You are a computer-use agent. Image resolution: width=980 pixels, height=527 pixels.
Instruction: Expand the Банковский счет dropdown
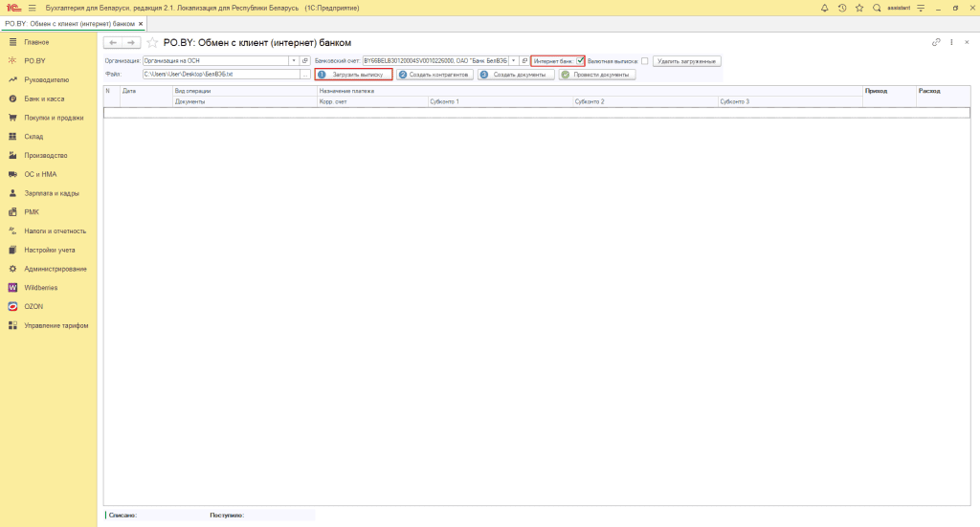coord(513,61)
